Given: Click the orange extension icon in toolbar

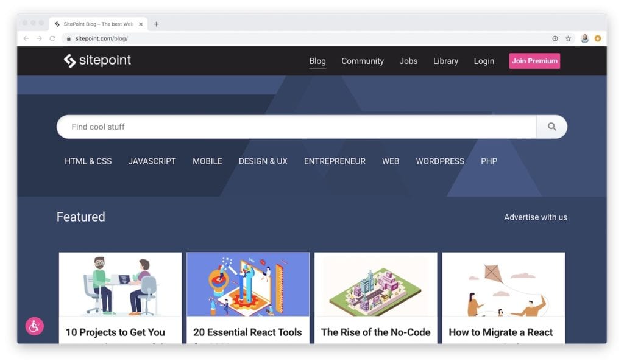Looking at the screenshot, I should click(x=598, y=38).
